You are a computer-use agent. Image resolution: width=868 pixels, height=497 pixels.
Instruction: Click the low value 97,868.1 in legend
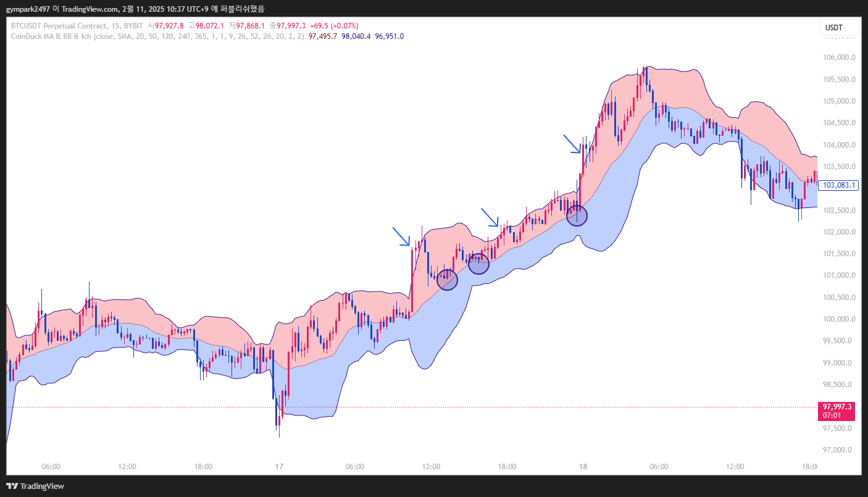coord(251,25)
